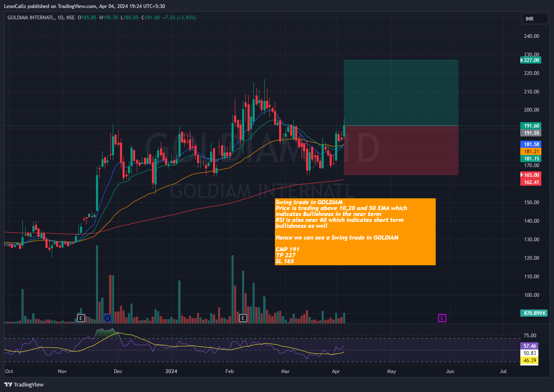Image resolution: width=554 pixels, height=392 pixels.
Task: Click the '2024' time axis label
Action: [171, 371]
